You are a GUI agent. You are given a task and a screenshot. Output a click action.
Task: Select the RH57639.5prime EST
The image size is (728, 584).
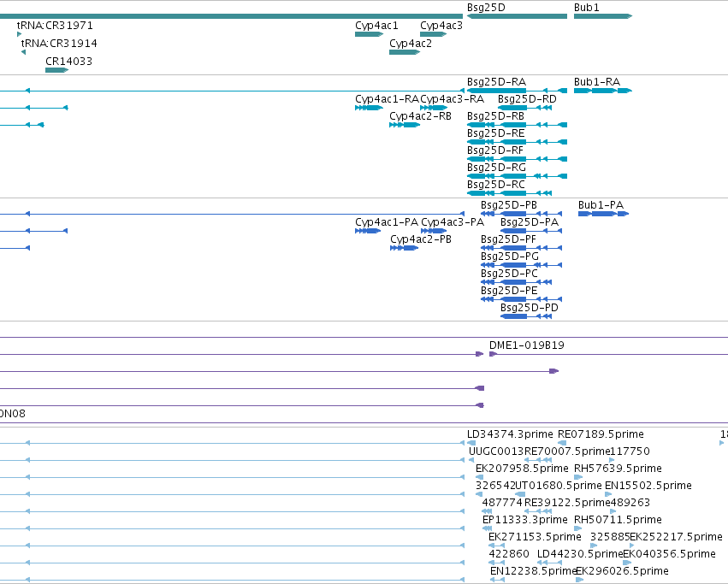[x=578, y=477]
